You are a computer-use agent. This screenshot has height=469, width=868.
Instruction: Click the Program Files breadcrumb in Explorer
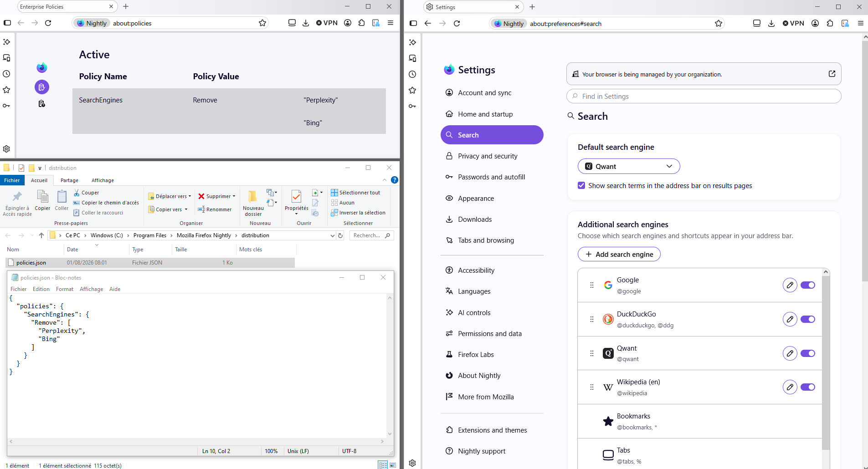(x=150, y=235)
